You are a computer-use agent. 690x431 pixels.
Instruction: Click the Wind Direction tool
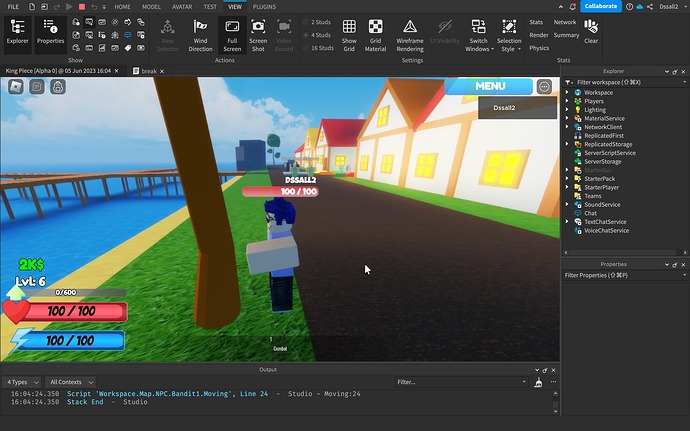200,35
